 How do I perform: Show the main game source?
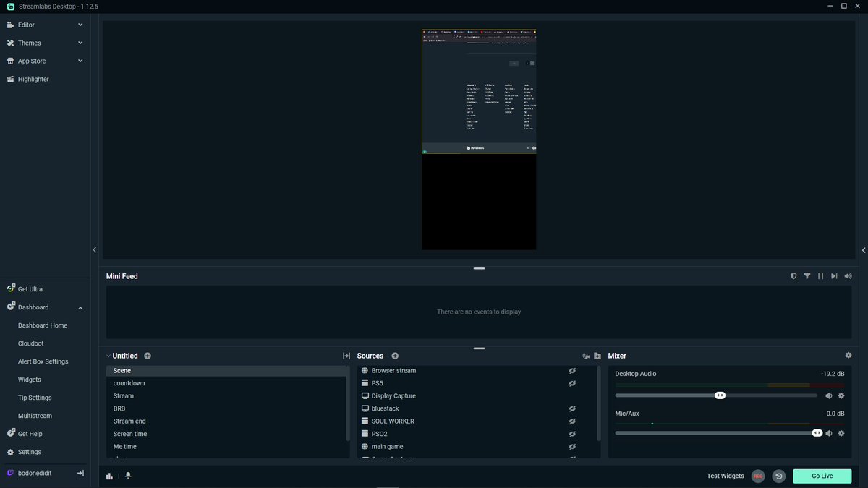click(x=572, y=447)
